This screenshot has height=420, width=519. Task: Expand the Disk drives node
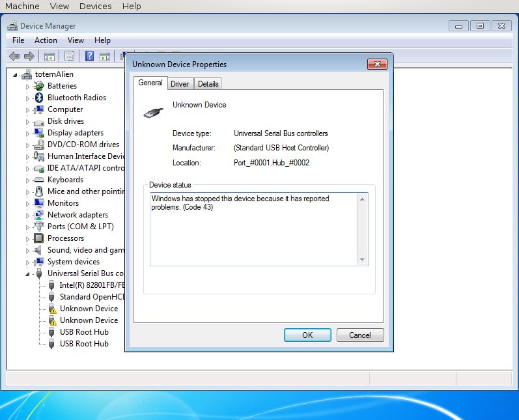(x=27, y=122)
